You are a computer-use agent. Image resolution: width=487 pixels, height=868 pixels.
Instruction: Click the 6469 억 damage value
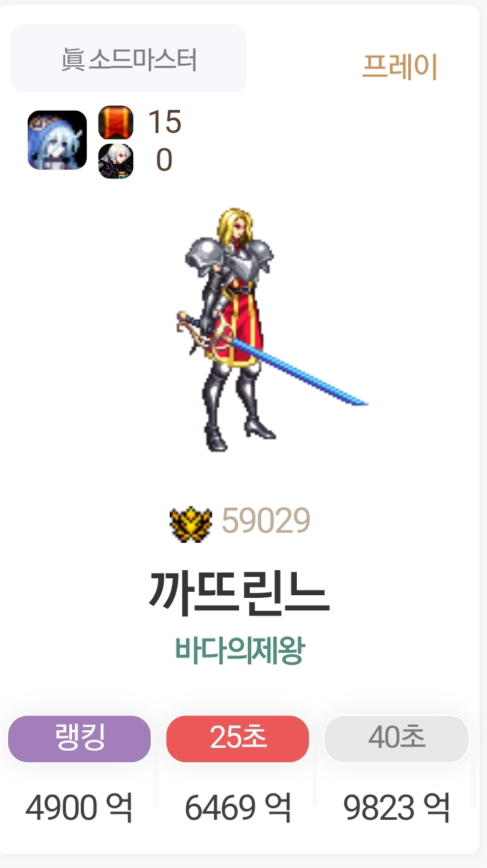point(238,808)
